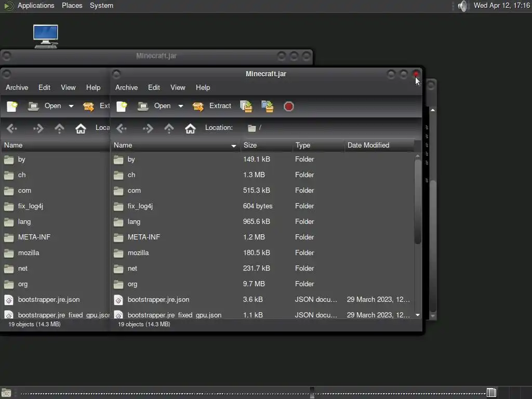Select 'fix_log4j' folder in front window

[262, 206]
